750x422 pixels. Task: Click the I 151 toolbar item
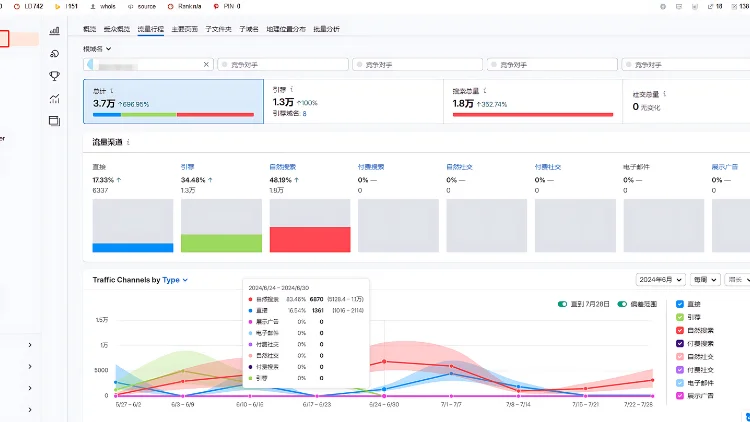[x=66, y=6]
